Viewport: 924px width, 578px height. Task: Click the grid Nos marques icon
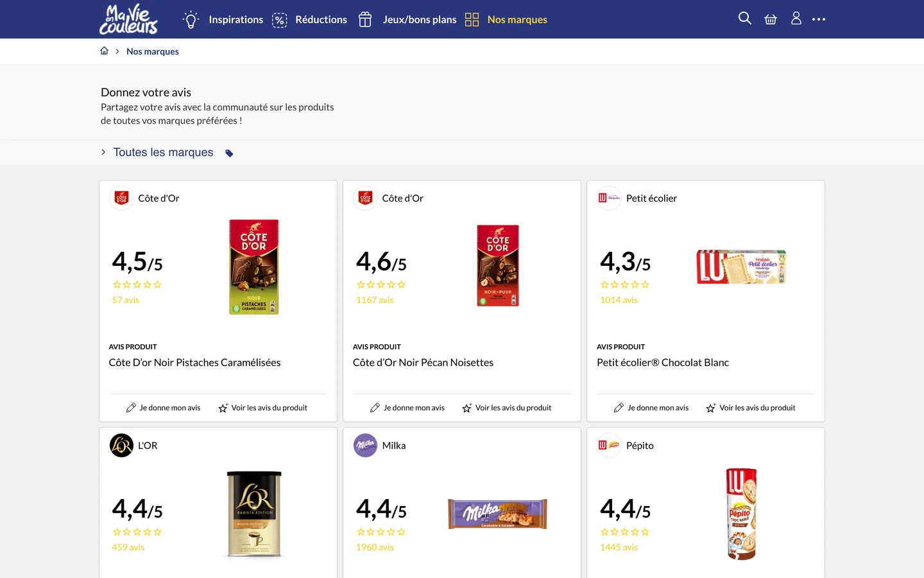(x=472, y=20)
